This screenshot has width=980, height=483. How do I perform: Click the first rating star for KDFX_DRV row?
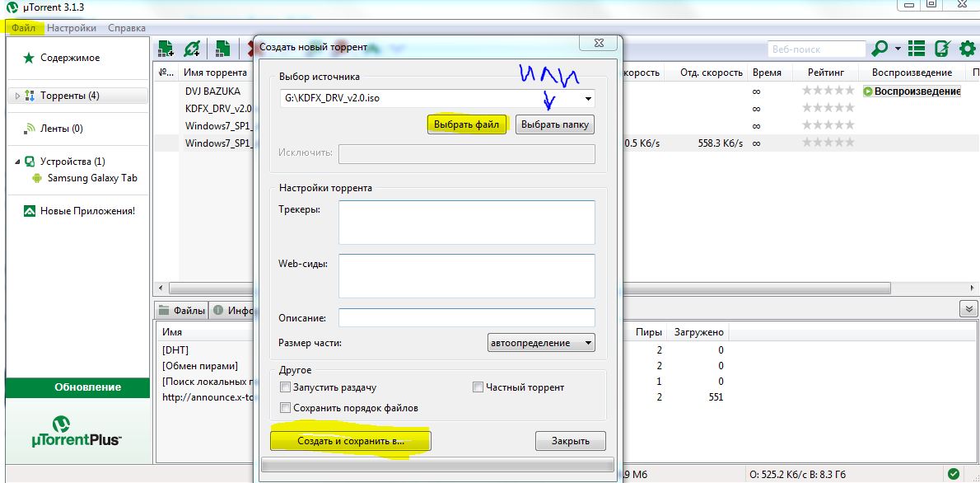tap(807, 108)
